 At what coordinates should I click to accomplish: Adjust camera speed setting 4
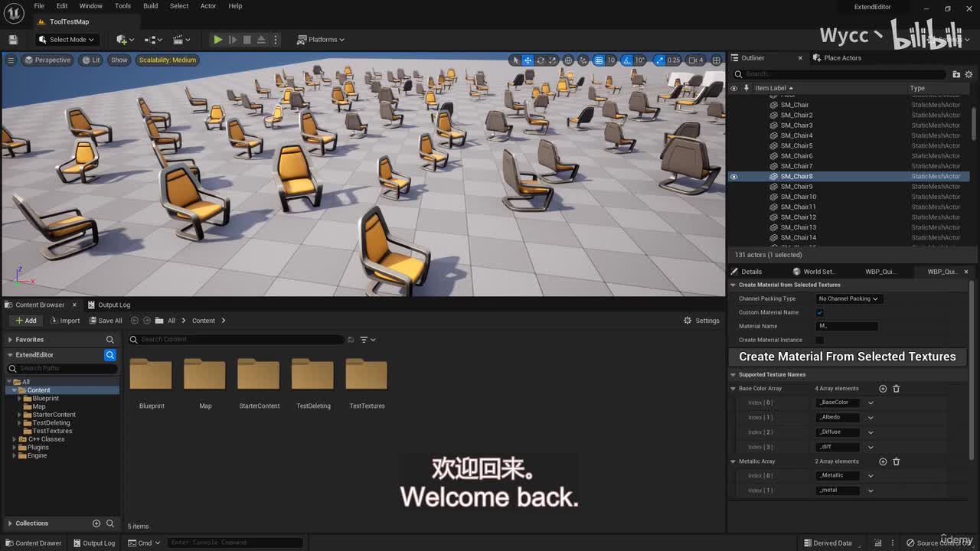696,60
